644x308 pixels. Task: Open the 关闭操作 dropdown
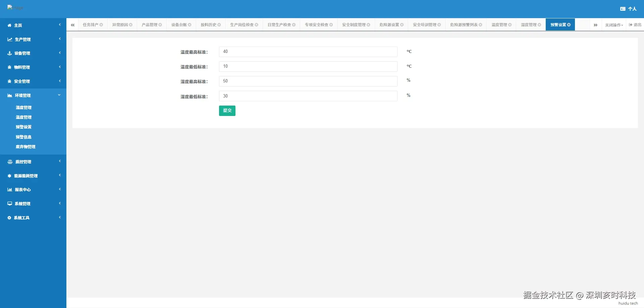614,25
